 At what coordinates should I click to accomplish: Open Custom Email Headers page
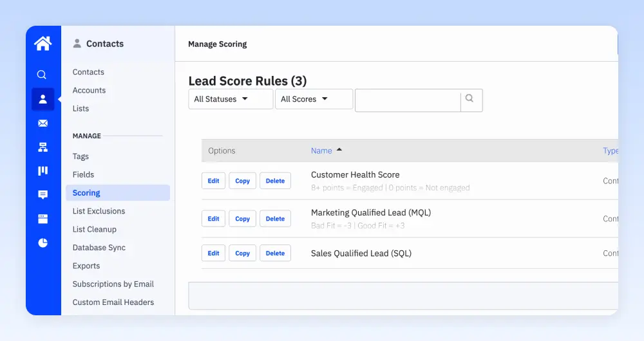coord(113,302)
